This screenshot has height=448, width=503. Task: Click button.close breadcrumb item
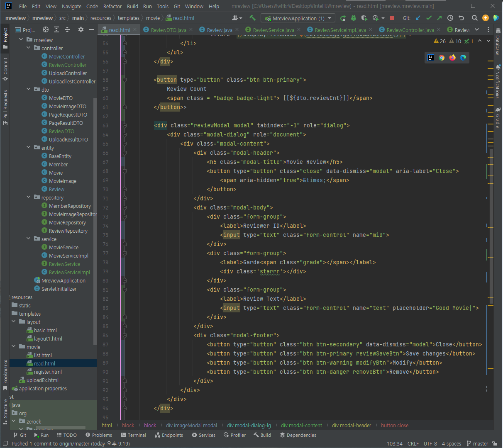(x=395, y=425)
